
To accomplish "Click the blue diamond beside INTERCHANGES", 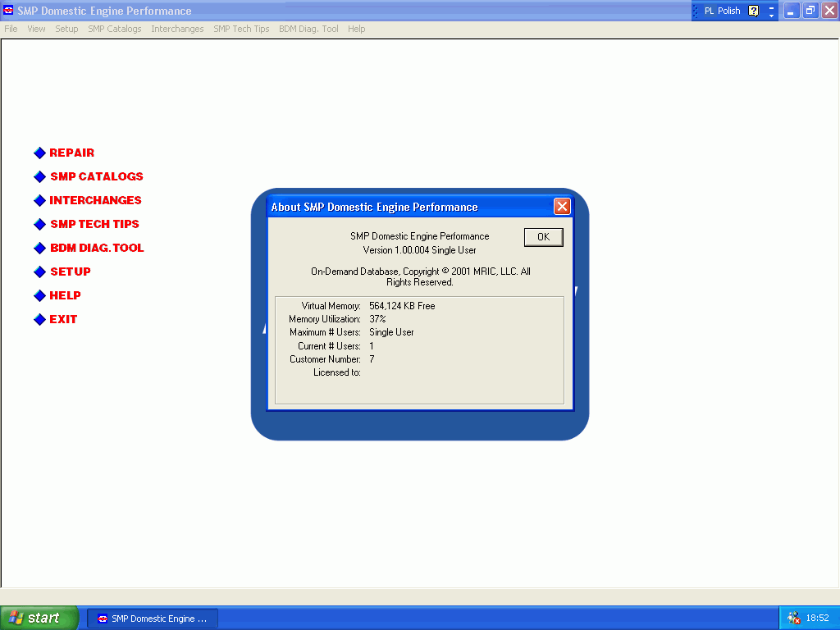I will (39, 200).
